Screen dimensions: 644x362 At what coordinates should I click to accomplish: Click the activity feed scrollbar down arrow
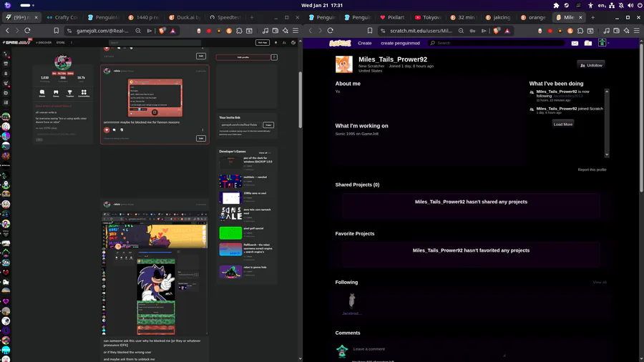[607, 155]
